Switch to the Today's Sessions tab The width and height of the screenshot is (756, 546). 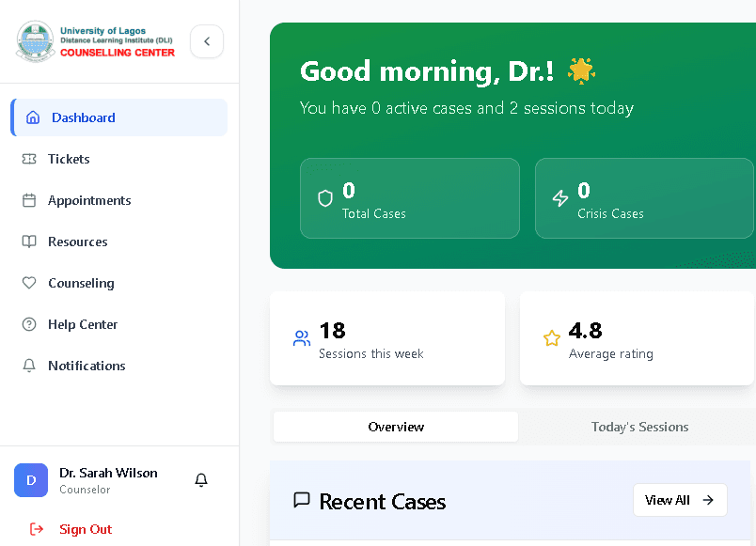point(639,427)
